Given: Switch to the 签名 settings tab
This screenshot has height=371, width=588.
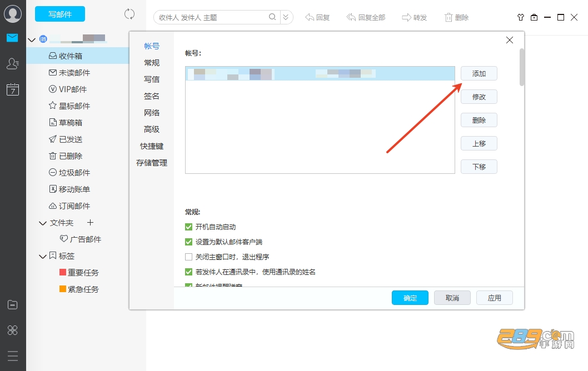Looking at the screenshot, I should [152, 96].
